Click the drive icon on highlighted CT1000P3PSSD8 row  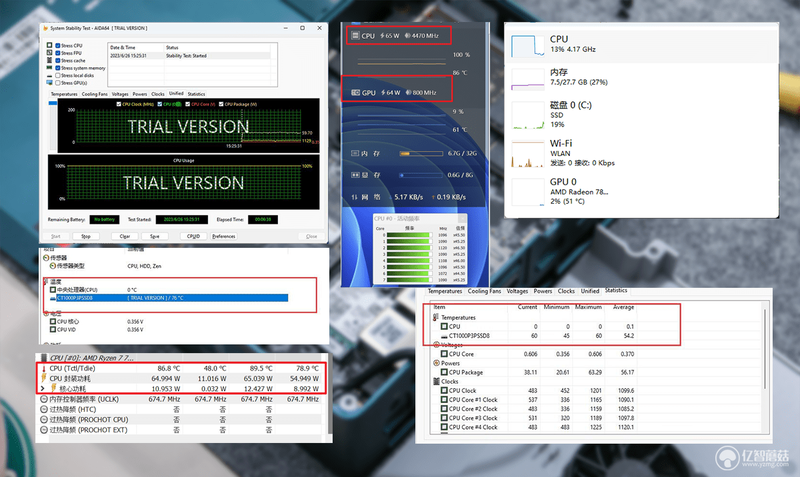53,298
